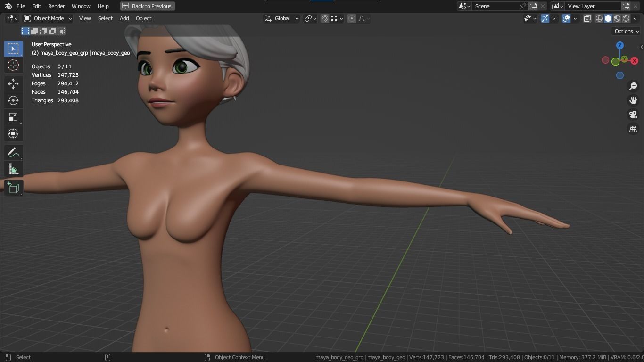Open the Object Mode dropdown
644x362 pixels.
click(x=48, y=18)
